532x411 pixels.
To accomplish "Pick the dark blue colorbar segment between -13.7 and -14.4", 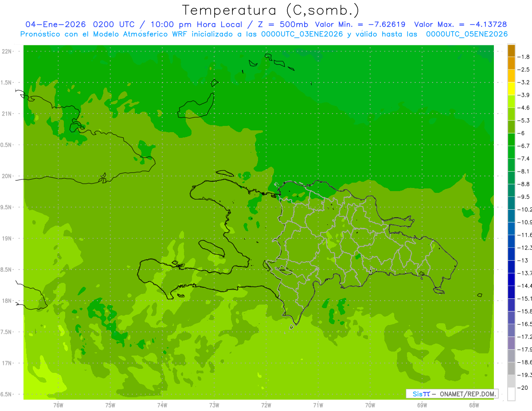I will [511, 279].
